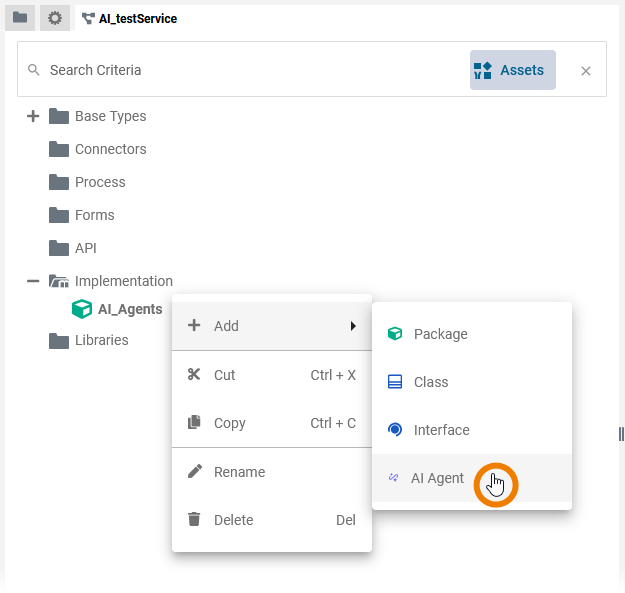Select Copy in the context menu

tap(230, 423)
